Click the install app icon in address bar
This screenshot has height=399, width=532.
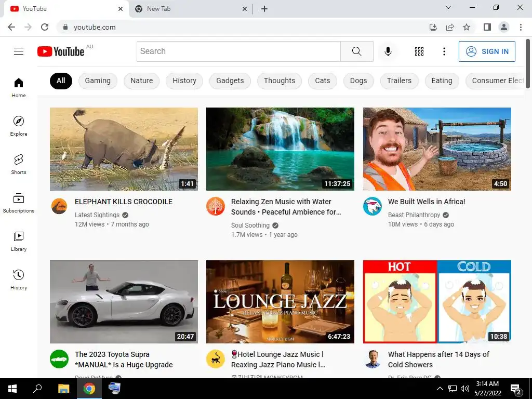433,27
